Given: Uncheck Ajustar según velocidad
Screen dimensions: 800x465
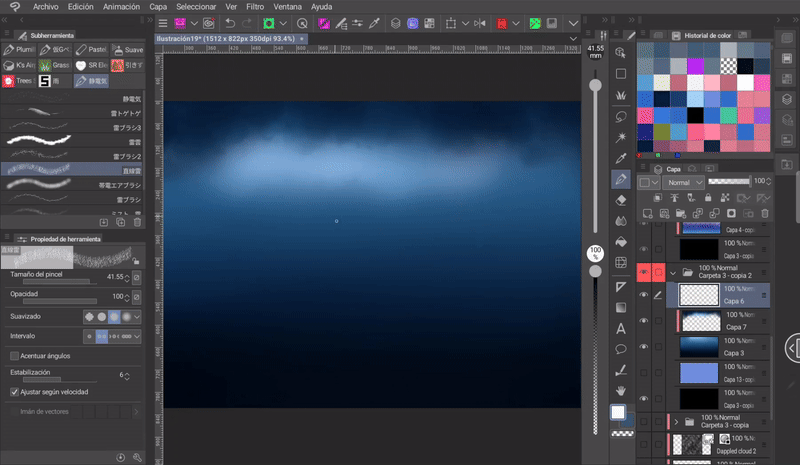Looking at the screenshot, I should [x=14, y=392].
